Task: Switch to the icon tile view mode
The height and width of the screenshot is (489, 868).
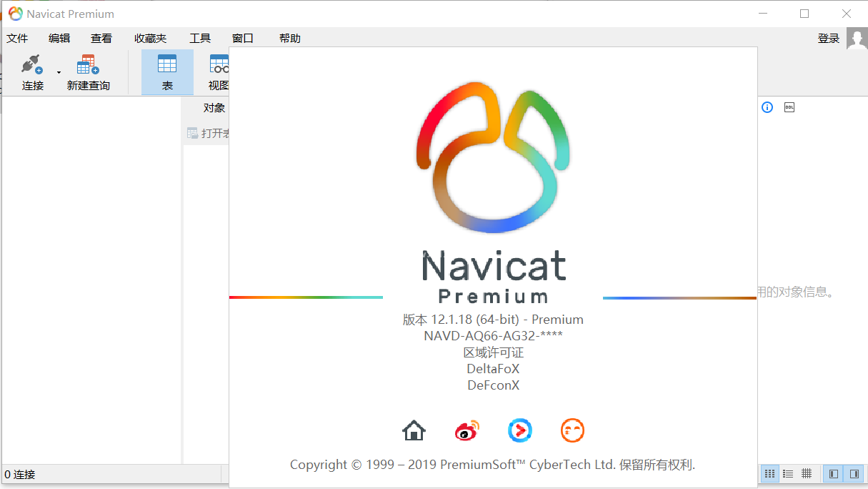Action: (x=769, y=473)
